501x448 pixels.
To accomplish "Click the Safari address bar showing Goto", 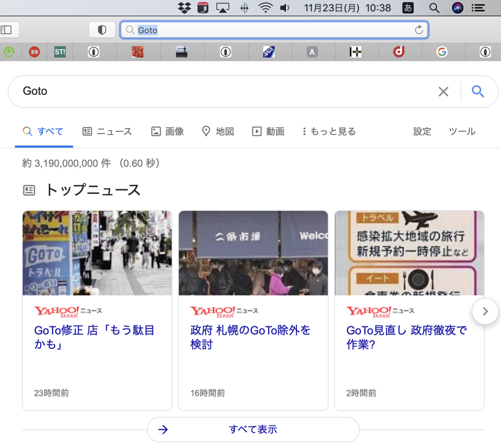I will (x=274, y=30).
